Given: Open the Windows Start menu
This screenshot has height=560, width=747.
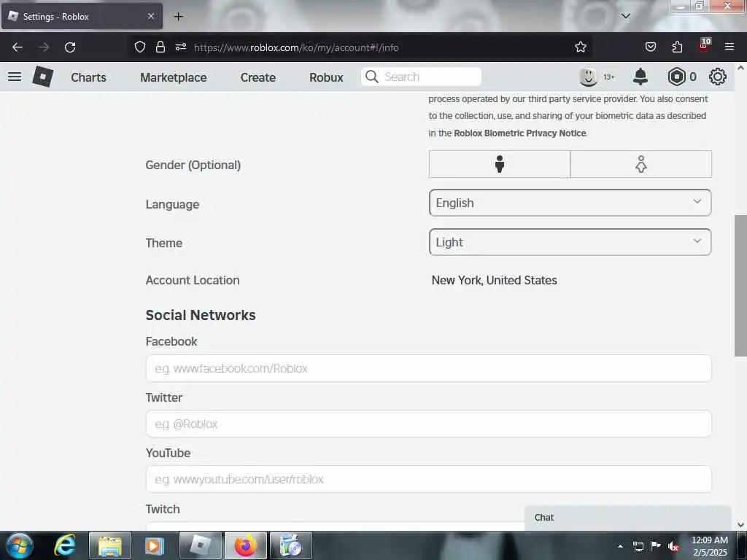Looking at the screenshot, I should click(x=19, y=545).
